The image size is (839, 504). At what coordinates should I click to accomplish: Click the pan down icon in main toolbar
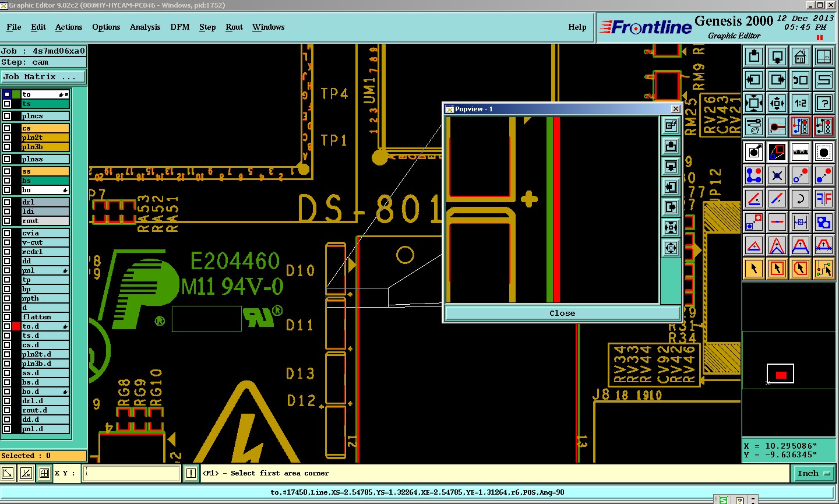777,57
